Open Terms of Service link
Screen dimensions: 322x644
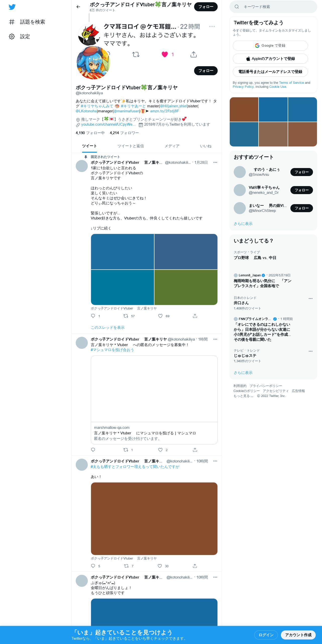click(x=291, y=83)
